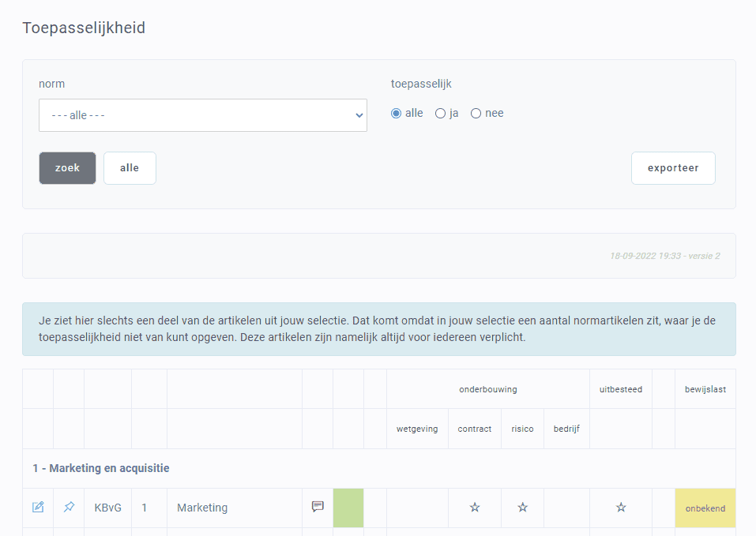Click the 'Marketing' article name
The height and width of the screenshot is (536, 756).
(x=202, y=508)
